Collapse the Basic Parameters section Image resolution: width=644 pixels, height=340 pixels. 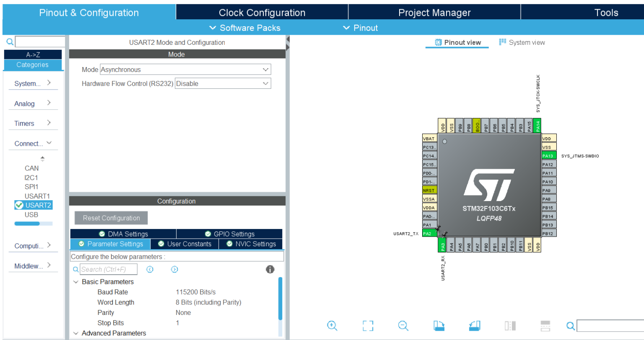tap(76, 282)
